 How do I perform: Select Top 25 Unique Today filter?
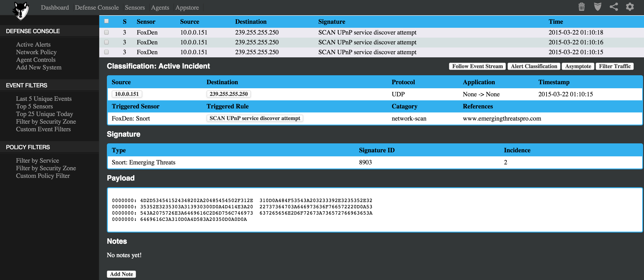(44, 114)
